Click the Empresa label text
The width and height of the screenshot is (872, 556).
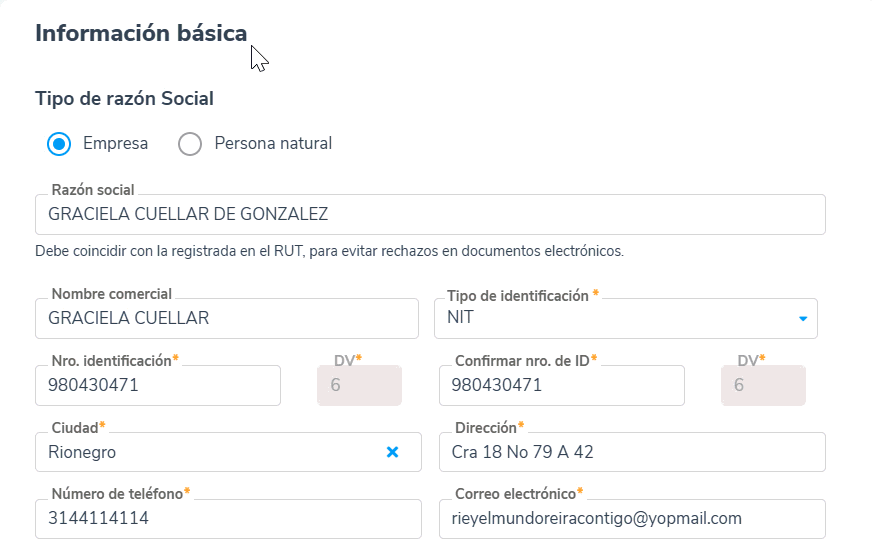pyautogui.click(x=115, y=144)
